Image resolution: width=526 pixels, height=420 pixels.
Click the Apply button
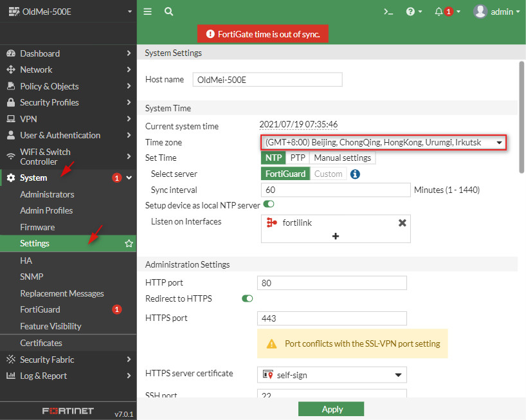[x=331, y=409]
